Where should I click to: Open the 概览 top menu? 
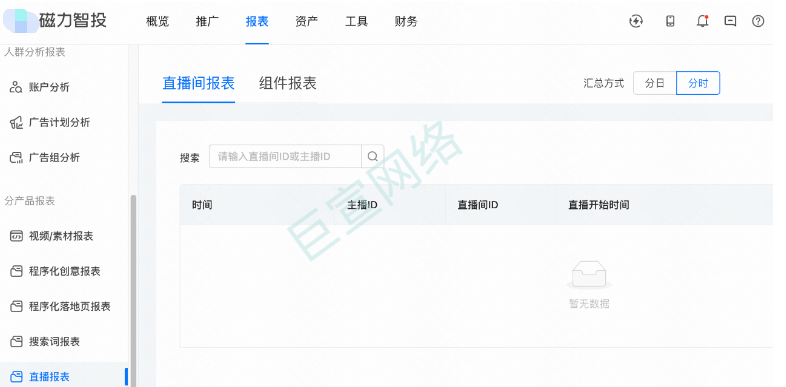point(157,22)
